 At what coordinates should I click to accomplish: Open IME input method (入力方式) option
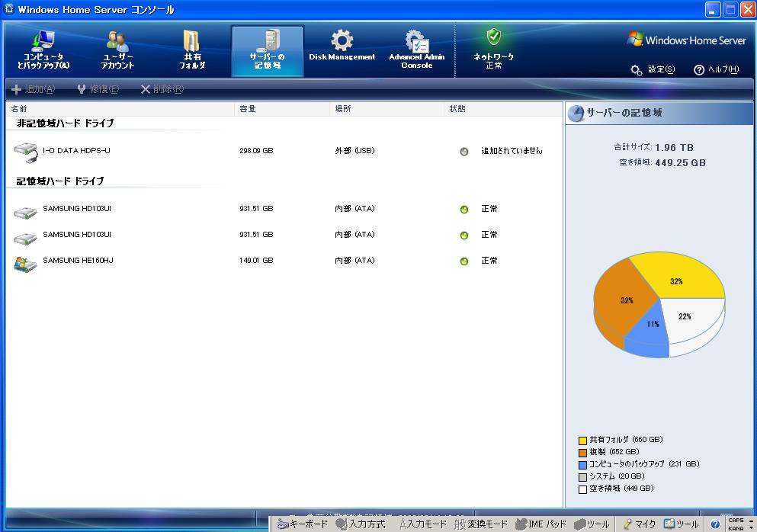[361, 524]
